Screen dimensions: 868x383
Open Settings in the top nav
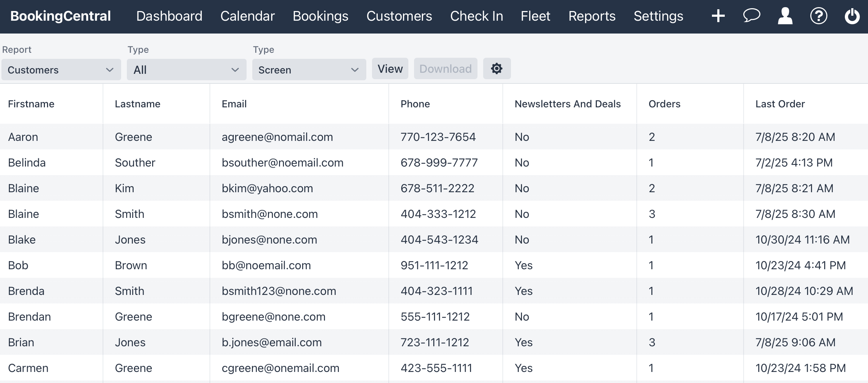click(658, 16)
